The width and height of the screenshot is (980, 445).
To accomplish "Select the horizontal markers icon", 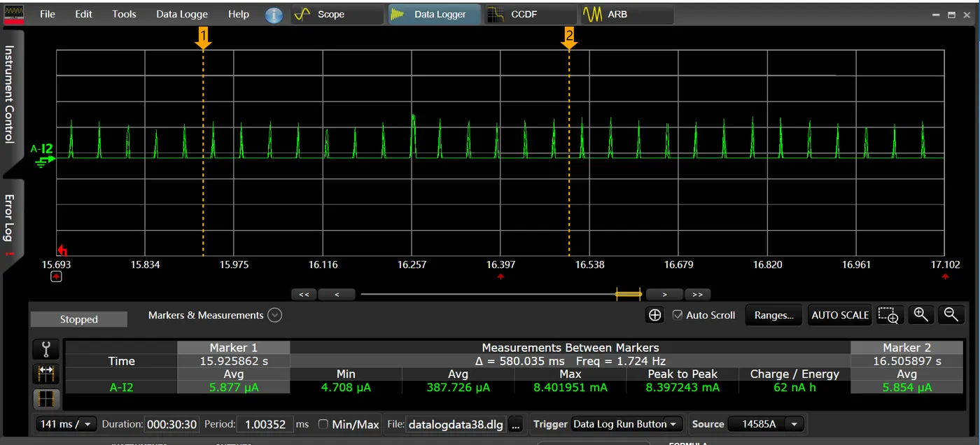I will pos(47,374).
